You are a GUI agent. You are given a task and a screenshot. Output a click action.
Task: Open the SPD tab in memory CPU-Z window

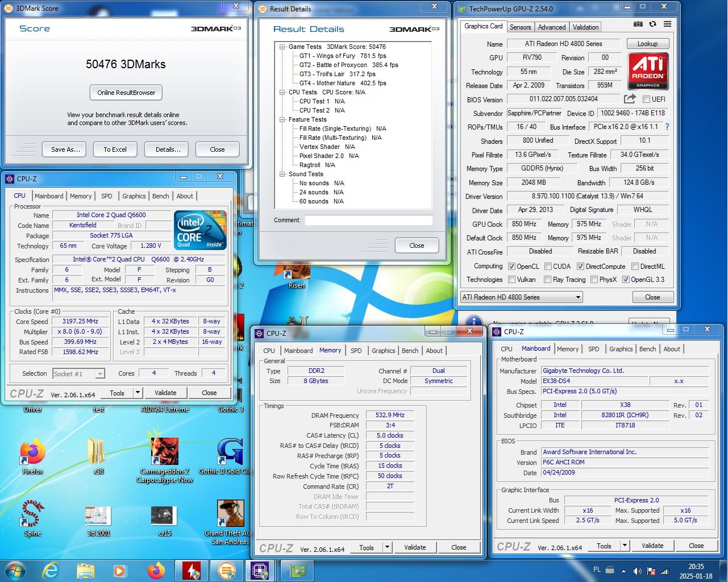[x=356, y=351]
